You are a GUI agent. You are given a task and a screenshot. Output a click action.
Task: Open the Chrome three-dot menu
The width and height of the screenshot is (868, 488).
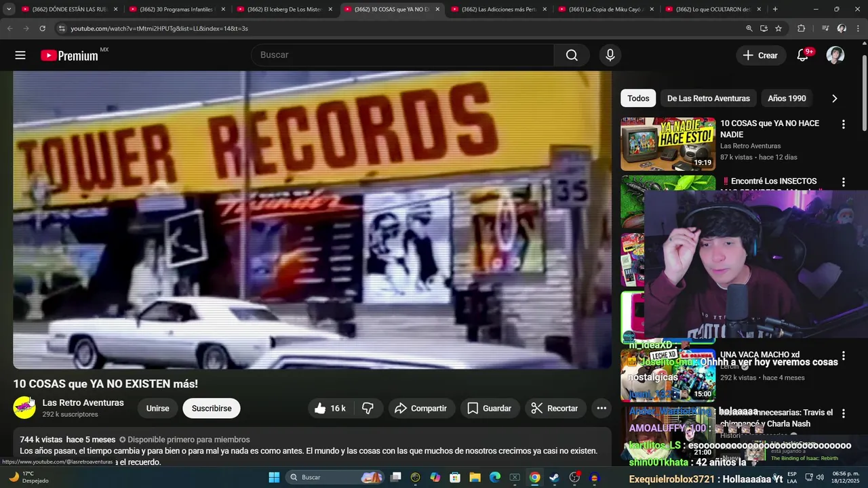pyautogui.click(x=859, y=28)
